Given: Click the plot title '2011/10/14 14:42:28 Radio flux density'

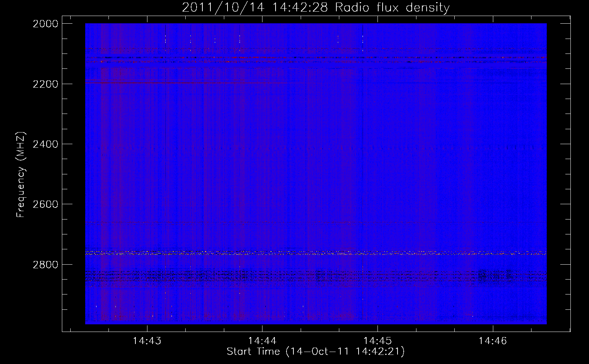Looking at the screenshot, I should tap(316, 7).
